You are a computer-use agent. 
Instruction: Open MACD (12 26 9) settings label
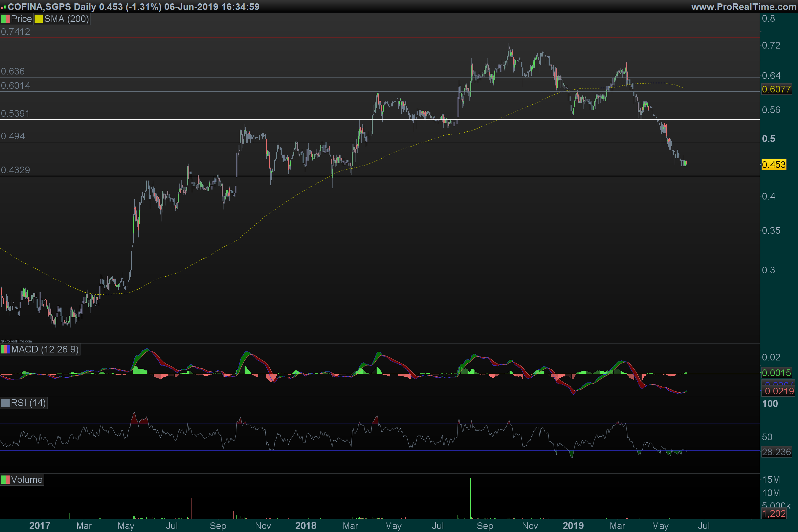[x=45, y=349]
